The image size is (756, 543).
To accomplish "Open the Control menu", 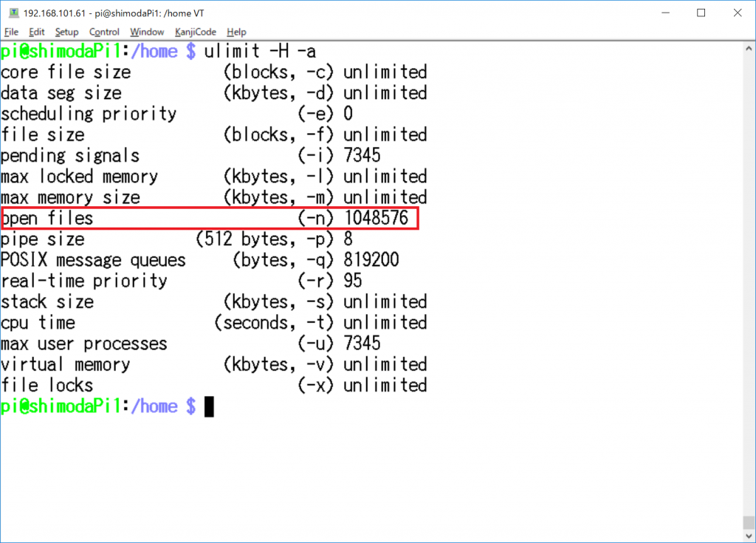I will tap(104, 32).
